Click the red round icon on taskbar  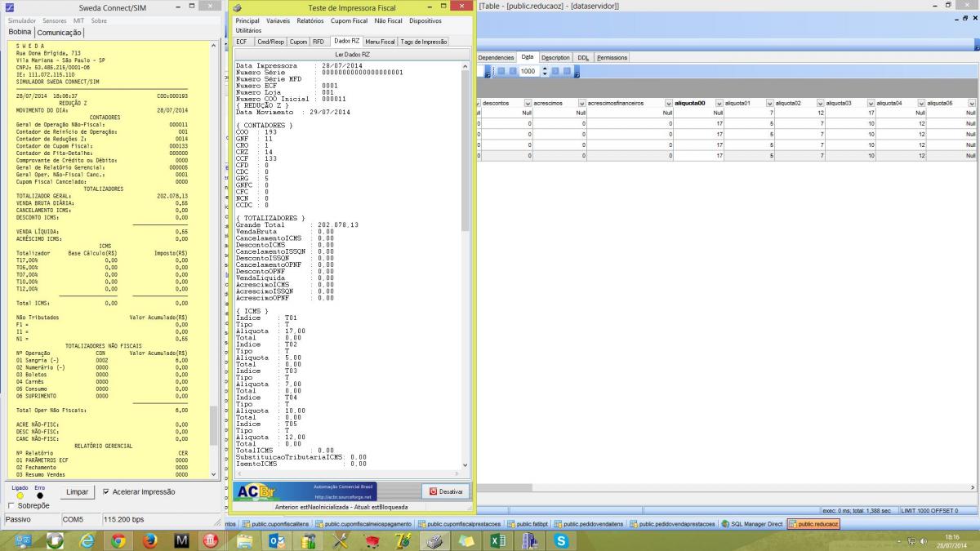(210, 540)
